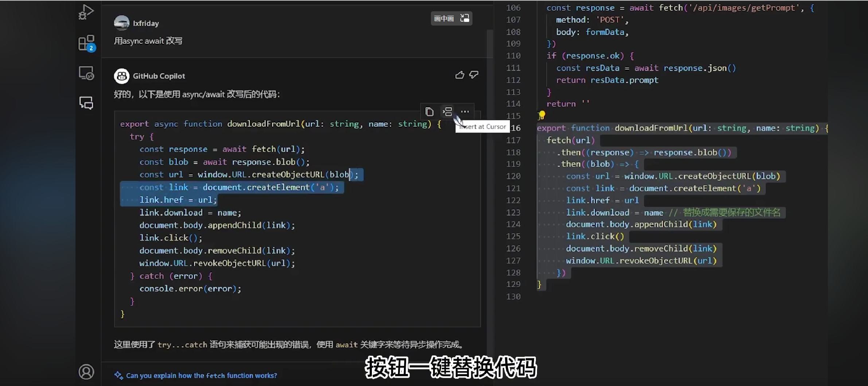This screenshot has height=386, width=868.
Task: Click the user message '用async await 改写'
Action: pyautogui.click(x=148, y=41)
